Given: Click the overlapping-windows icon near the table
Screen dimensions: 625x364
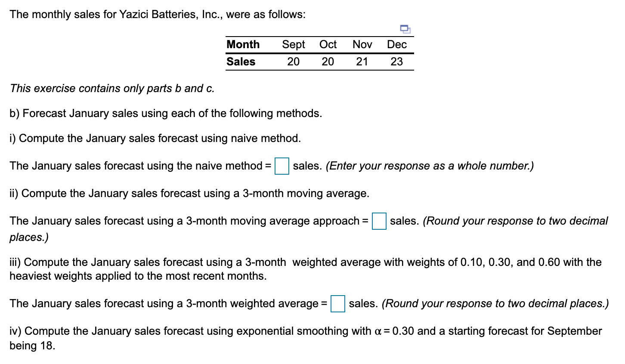Looking at the screenshot, I should pyautogui.click(x=405, y=29).
